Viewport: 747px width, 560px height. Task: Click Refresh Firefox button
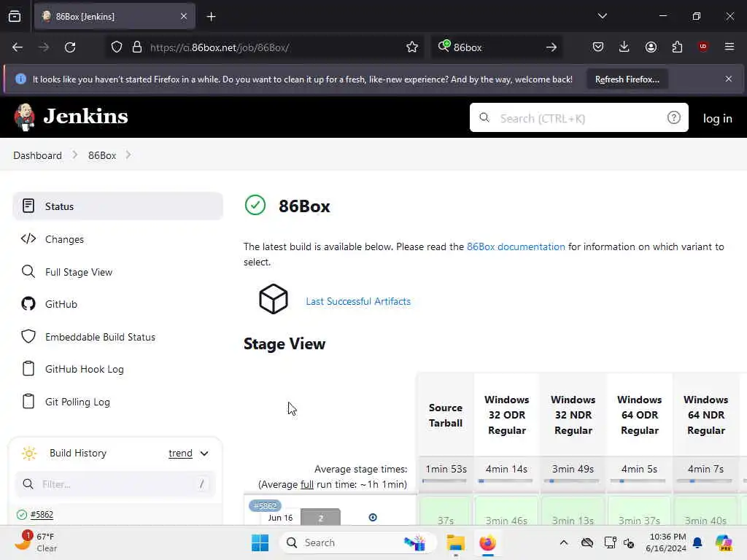click(627, 79)
